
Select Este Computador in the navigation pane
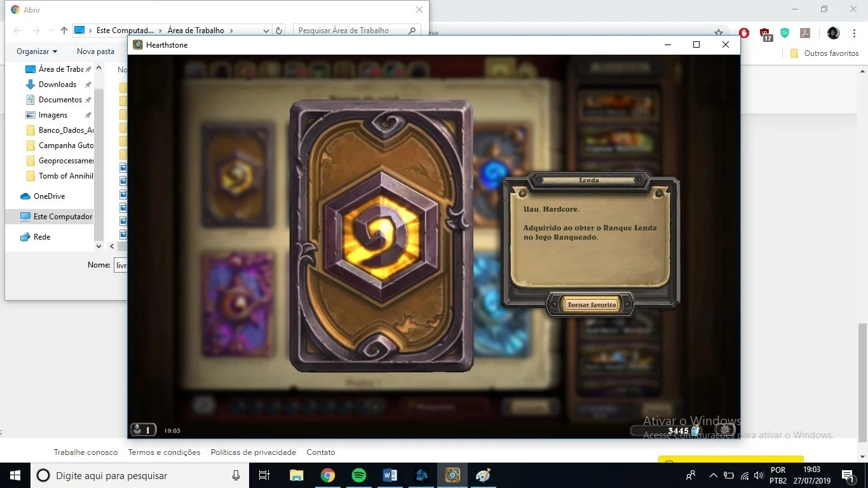50,217
